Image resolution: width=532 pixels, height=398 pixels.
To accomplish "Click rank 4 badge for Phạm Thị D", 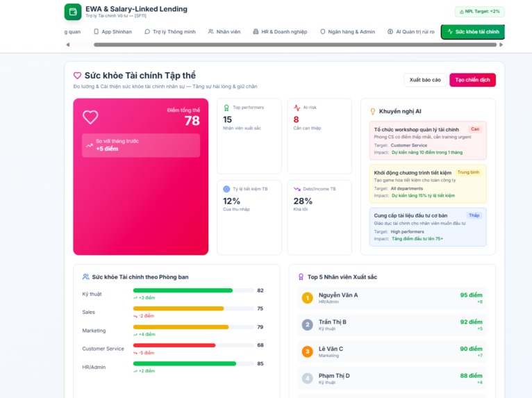I will pos(308,379).
